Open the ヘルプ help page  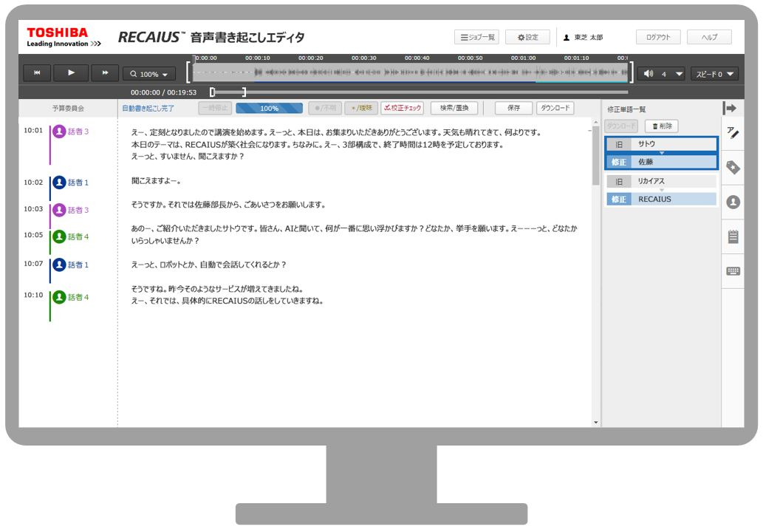(709, 38)
